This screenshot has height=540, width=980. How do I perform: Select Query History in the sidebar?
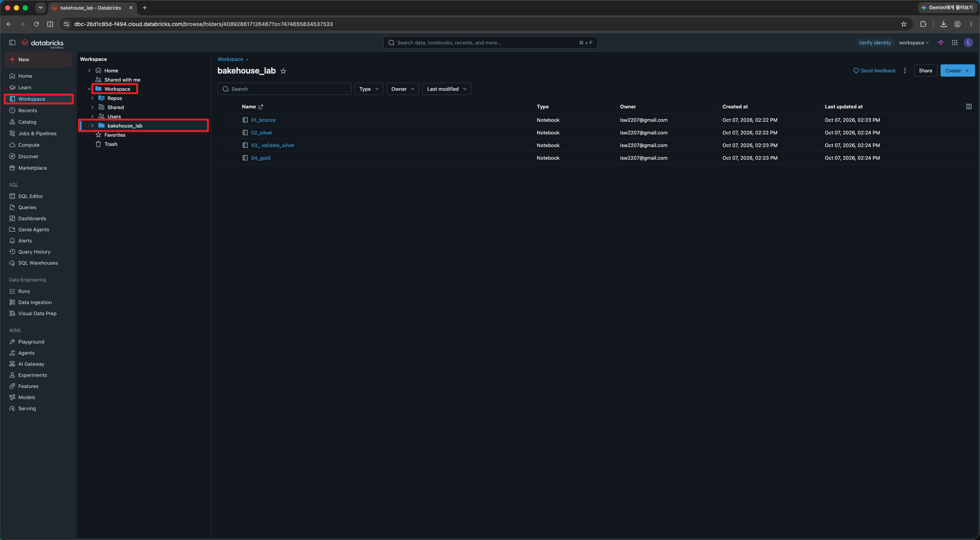[x=34, y=252]
